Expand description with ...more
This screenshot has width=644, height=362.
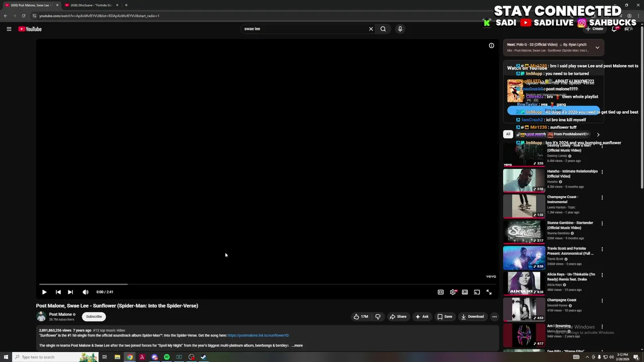pyautogui.click(x=297, y=345)
